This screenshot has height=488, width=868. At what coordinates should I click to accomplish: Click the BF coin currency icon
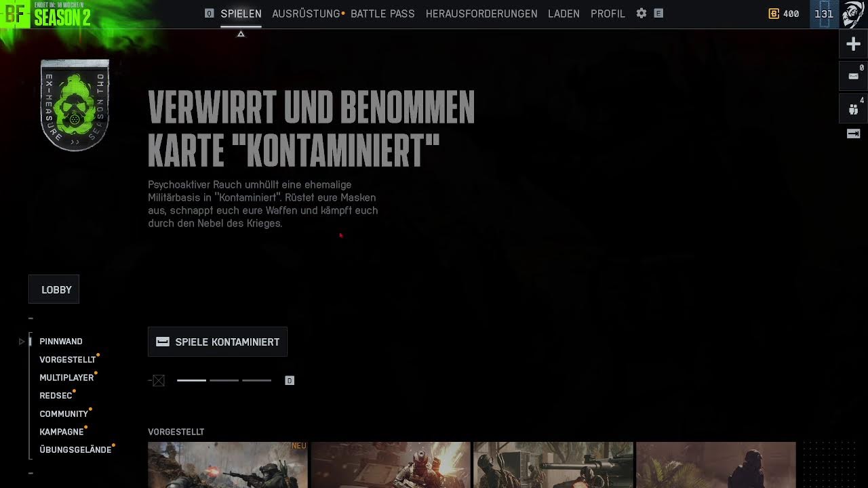pos(774,14)
